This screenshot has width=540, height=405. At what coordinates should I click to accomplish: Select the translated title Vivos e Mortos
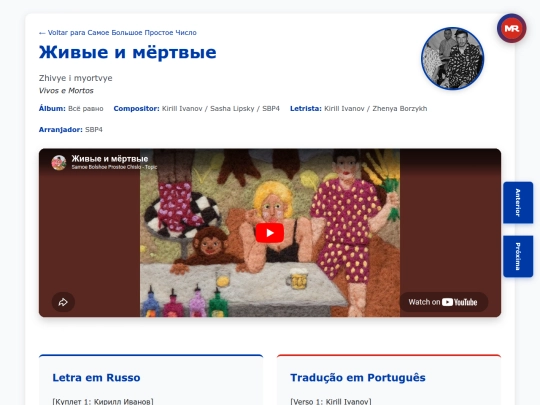[66, 91]
